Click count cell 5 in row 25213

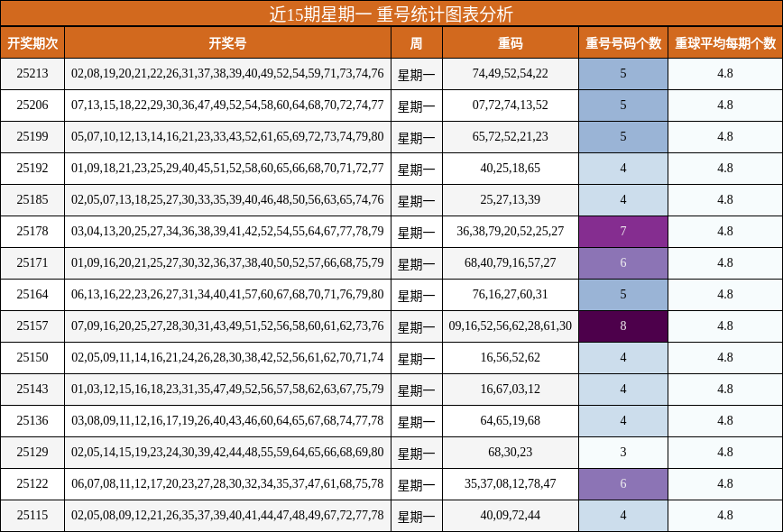tap(623, 73)
